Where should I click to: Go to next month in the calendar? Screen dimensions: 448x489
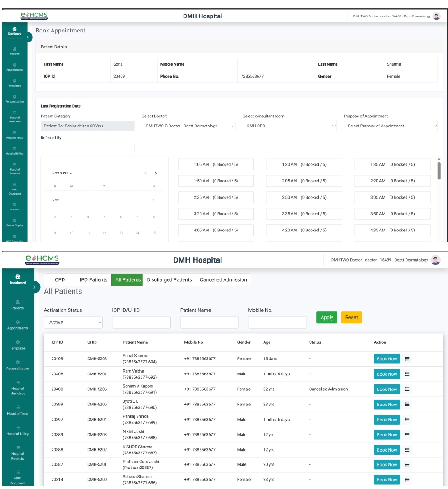coord(156,174)
